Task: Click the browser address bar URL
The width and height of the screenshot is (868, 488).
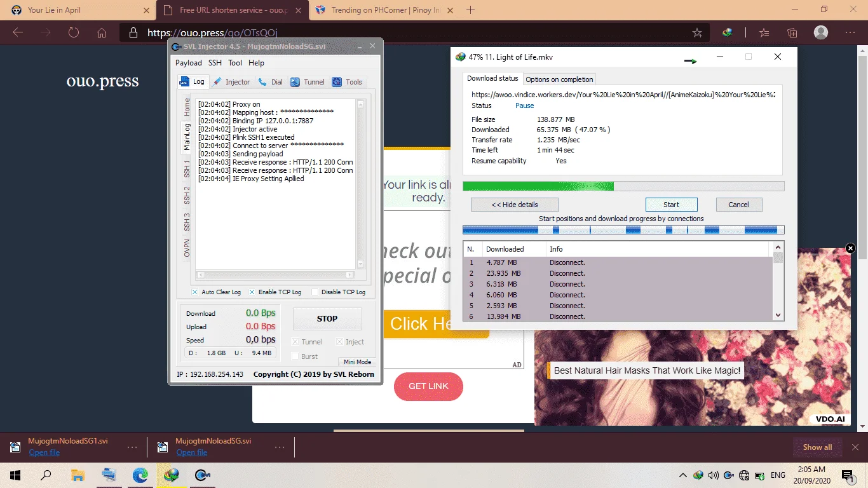Action: tap(212, 32)
